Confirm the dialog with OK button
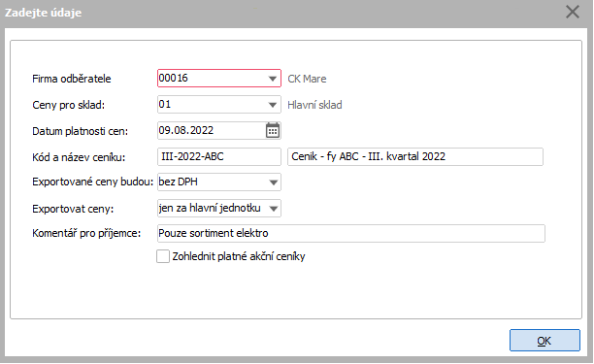Viewport: 594px width, 364px height. 544,341
